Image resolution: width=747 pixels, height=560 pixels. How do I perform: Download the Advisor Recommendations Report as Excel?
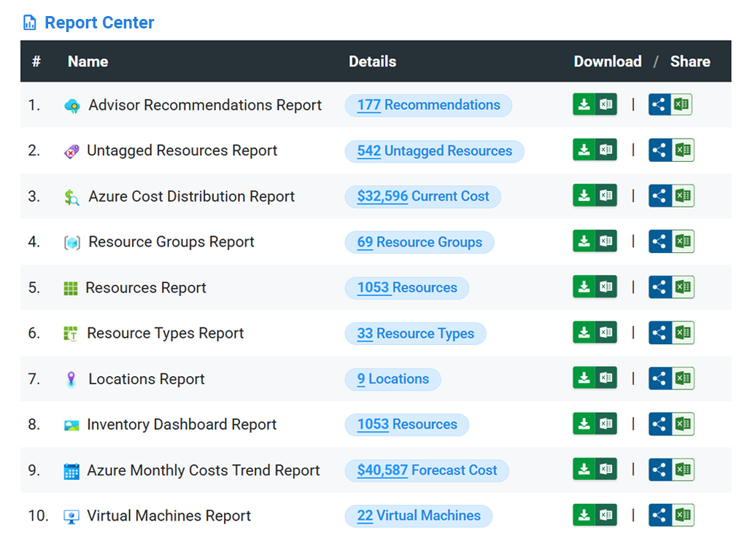[595, 104]
